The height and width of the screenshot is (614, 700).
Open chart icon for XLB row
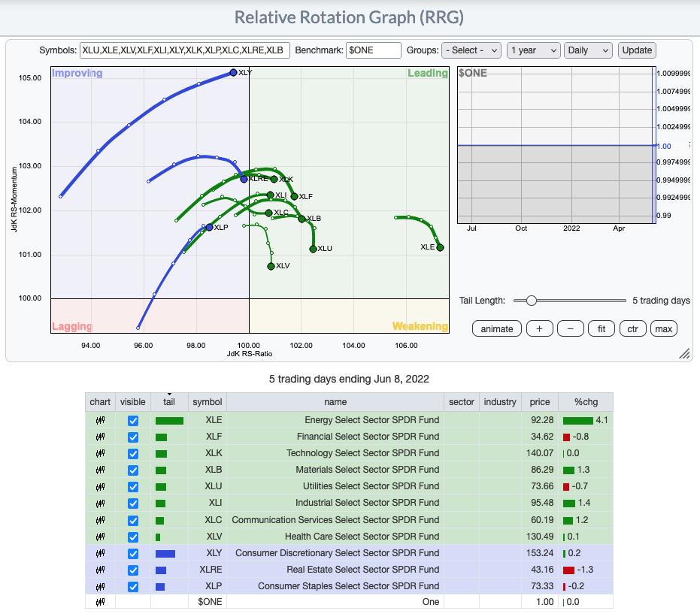(x=100, y=470)
